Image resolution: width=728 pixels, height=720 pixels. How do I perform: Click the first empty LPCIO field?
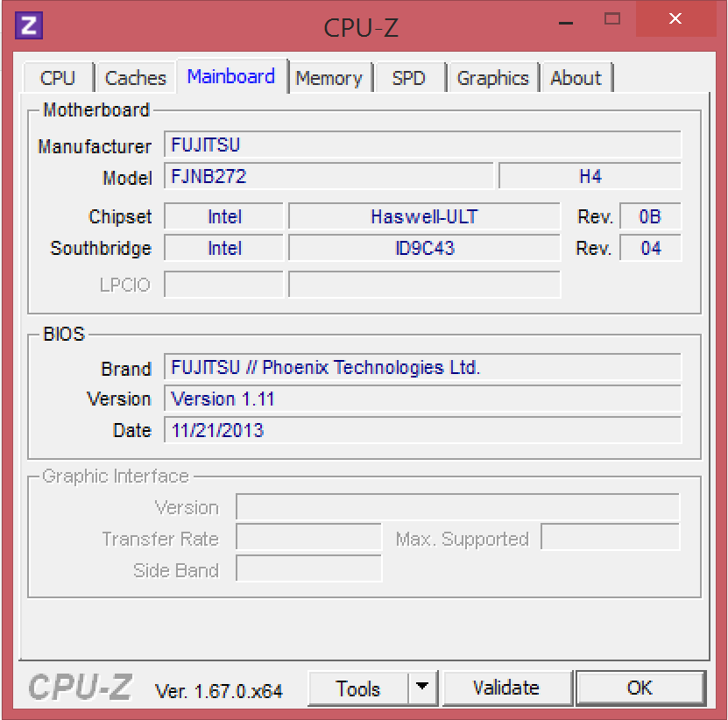pyautogui.click(x=223, y=285)
